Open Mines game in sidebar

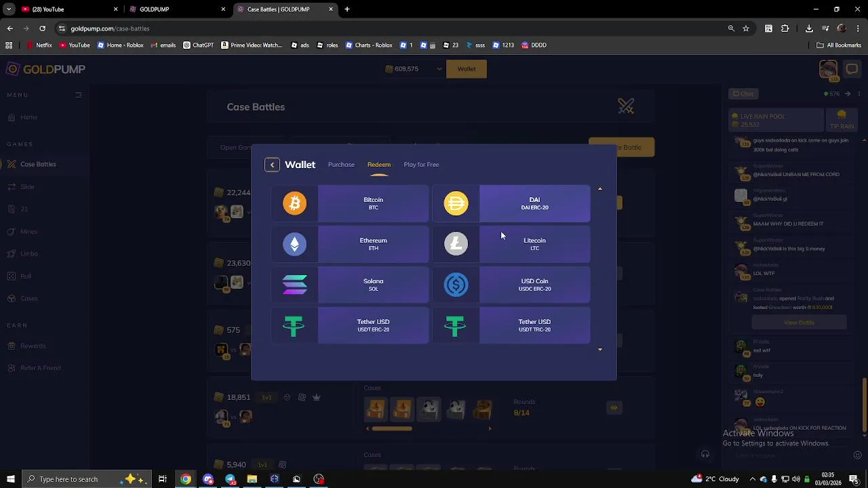28,232
